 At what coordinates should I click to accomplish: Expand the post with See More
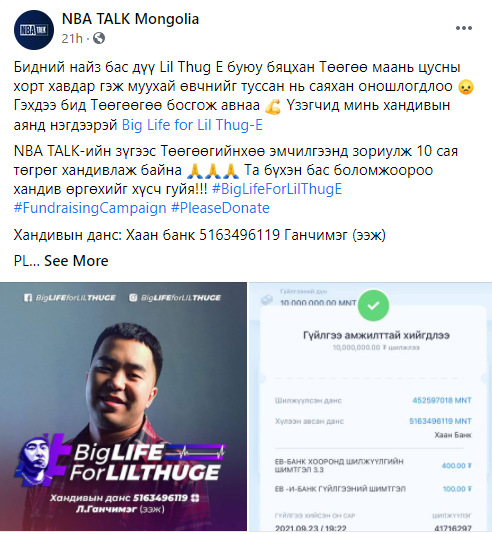click(x=76, y=261)
